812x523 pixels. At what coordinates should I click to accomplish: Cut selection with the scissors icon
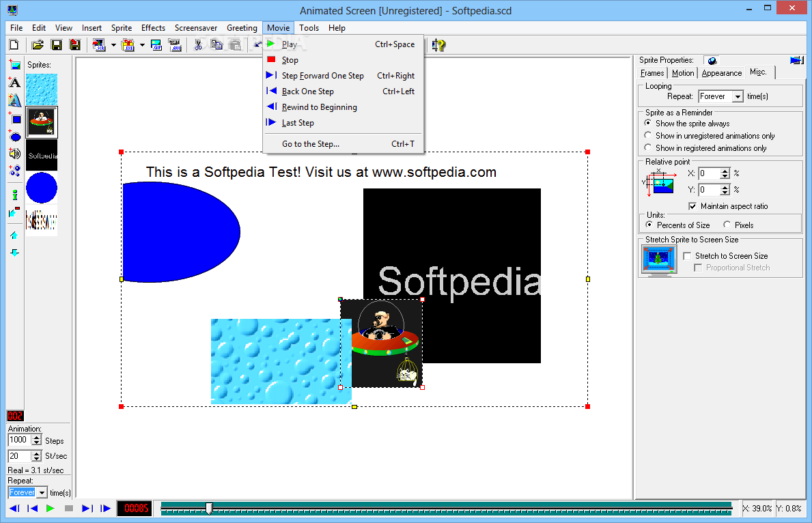click(x=198, y=45)
